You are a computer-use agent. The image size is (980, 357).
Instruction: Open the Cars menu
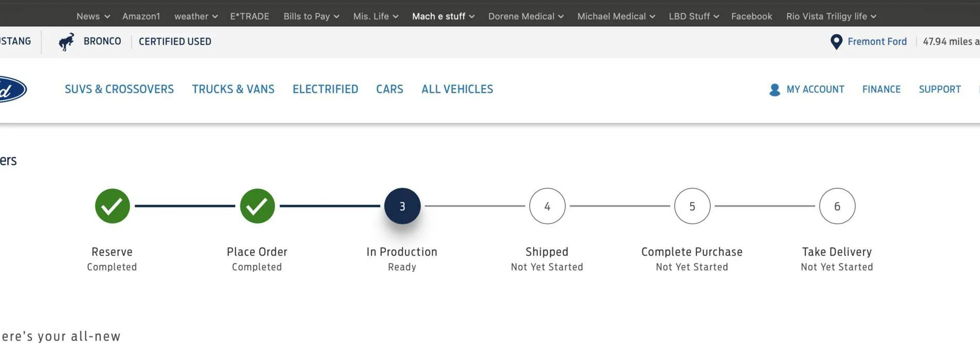[x=389, y=89]
